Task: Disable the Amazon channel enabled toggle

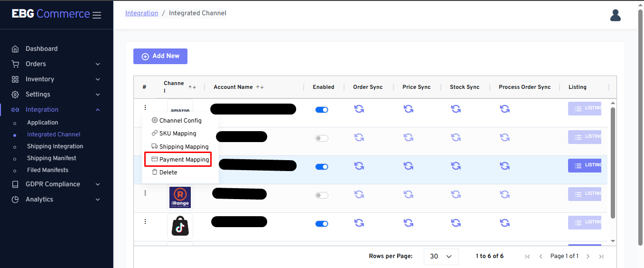Action: coord(322,110)
